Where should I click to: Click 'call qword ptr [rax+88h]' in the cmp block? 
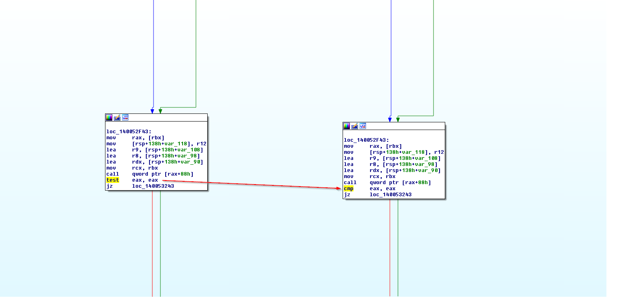pyautogui.click(x=387, y=183)
